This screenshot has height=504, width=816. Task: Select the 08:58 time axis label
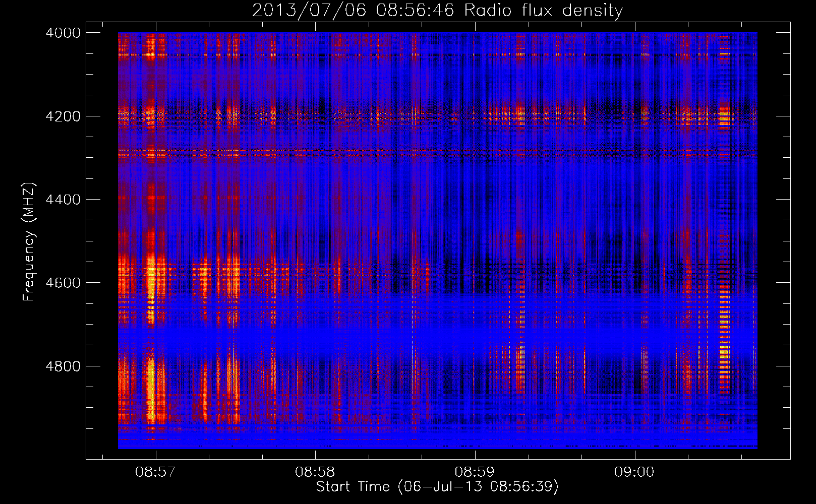point(315,472)
